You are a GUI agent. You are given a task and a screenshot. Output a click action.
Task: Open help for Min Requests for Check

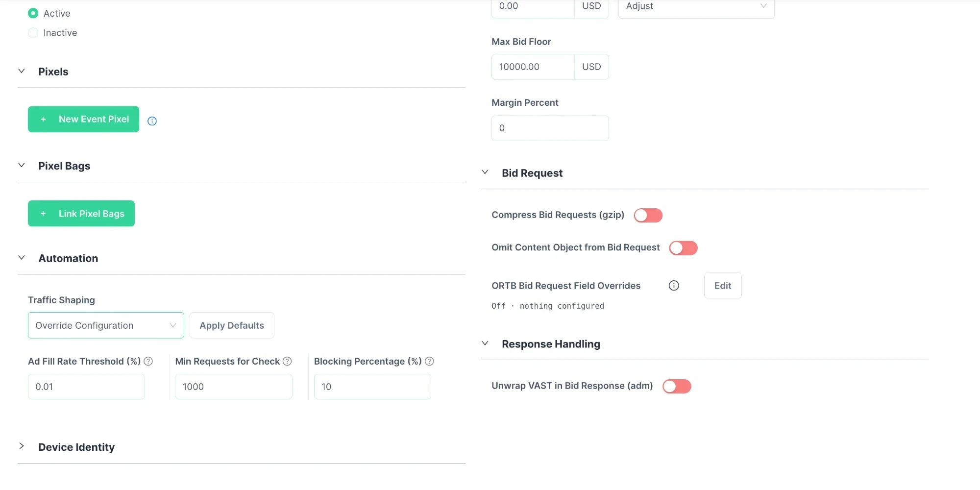pos(287,361)
